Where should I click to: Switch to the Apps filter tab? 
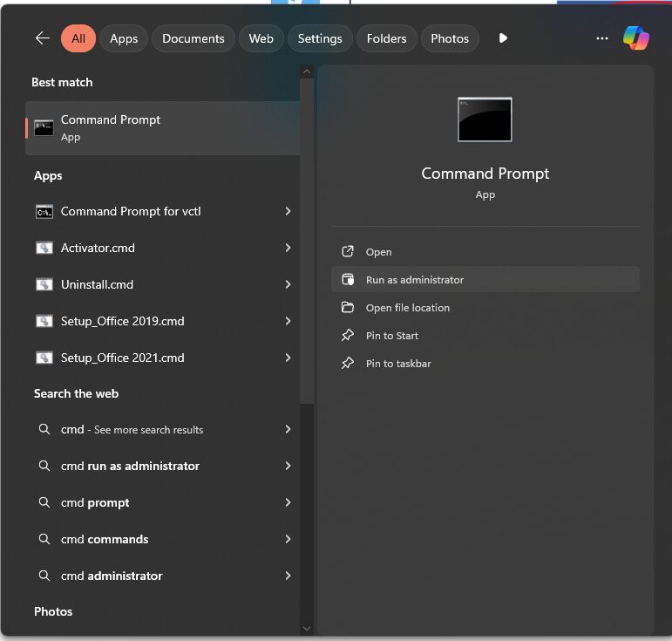(124, 38)
